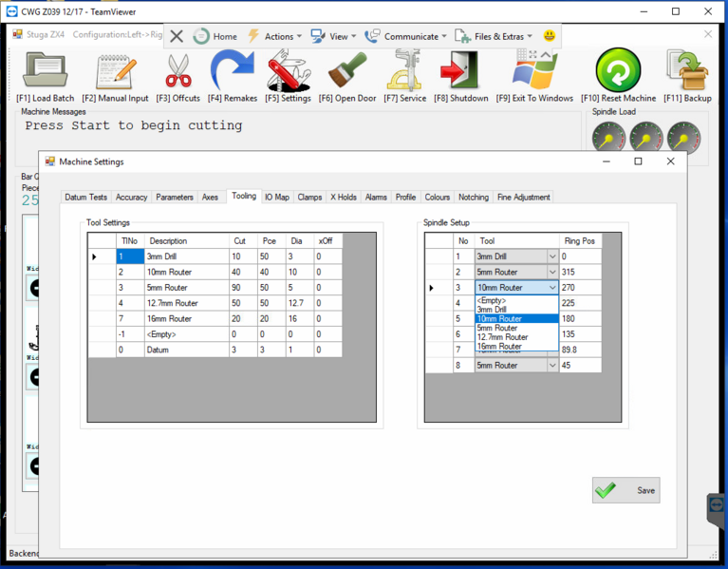The height and width of the screenshot is (569, 728).
Task: Click the third Spindle Load gauge
Action: (684, 138)
